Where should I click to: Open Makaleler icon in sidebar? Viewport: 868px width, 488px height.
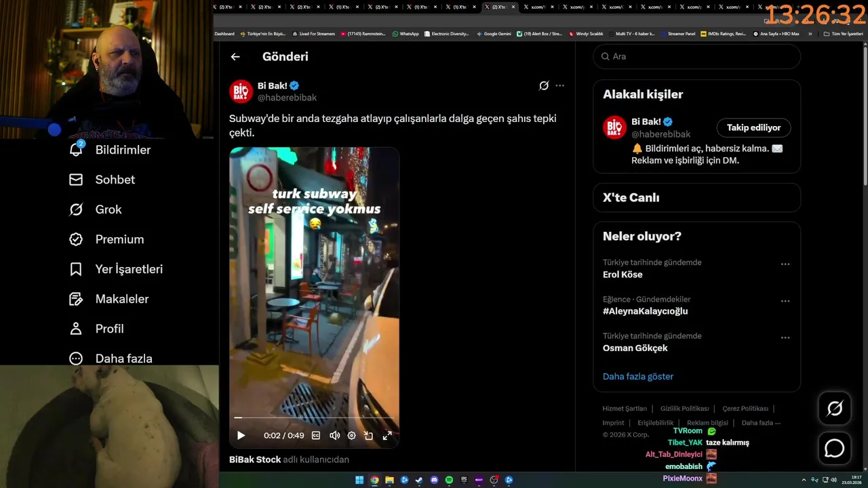(76, 299)
